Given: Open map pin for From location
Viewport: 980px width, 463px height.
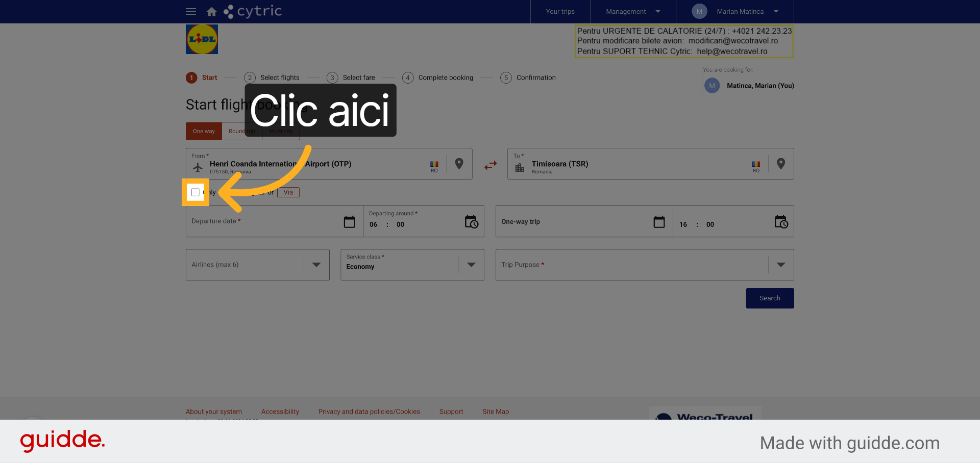Looking at the screenshot, I should click(459, 164).
